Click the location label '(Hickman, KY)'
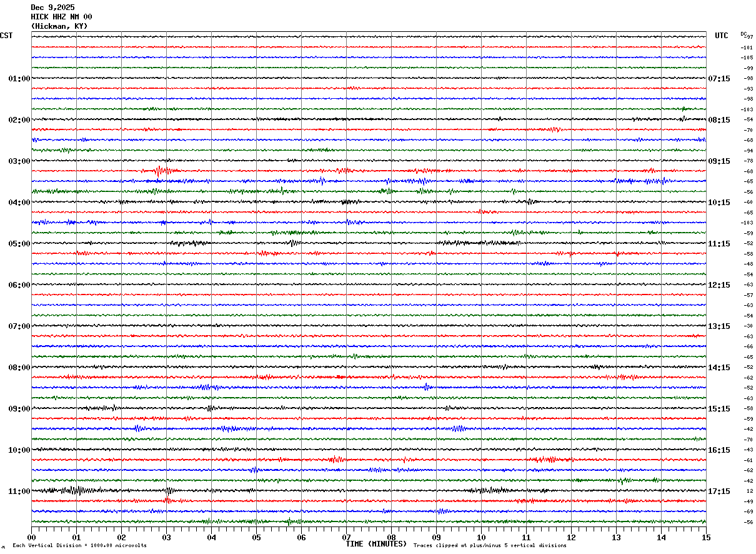Image resolution: width=756 pixels, height=554 pixels. (x=59, y=26)
